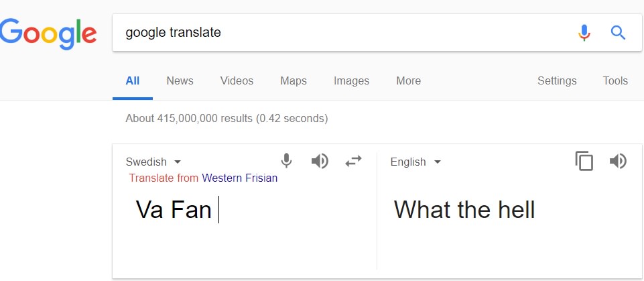Open the Maps results tab
Viewport: 644px width, 281px height.
(x=294, y=80)
